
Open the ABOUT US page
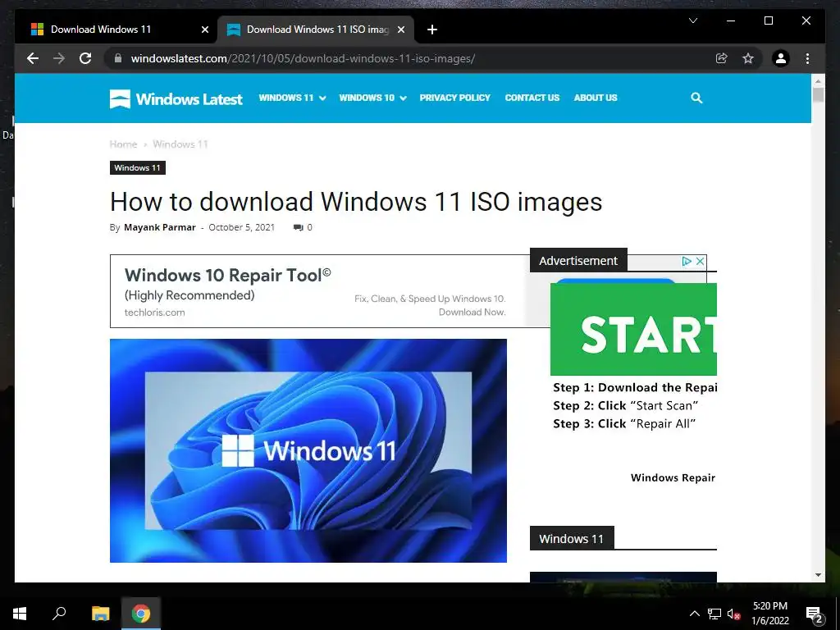[x=596, y=98]
